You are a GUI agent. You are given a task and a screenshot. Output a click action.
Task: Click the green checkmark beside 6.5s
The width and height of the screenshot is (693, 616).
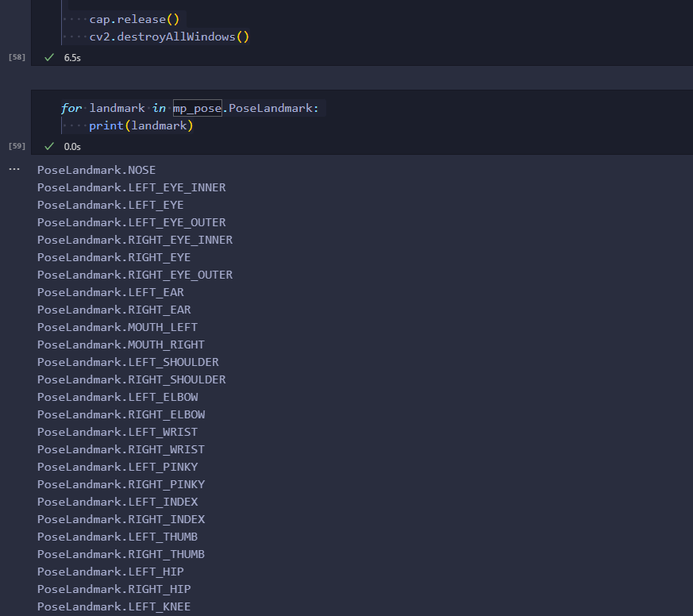click(x=49, y=57)
